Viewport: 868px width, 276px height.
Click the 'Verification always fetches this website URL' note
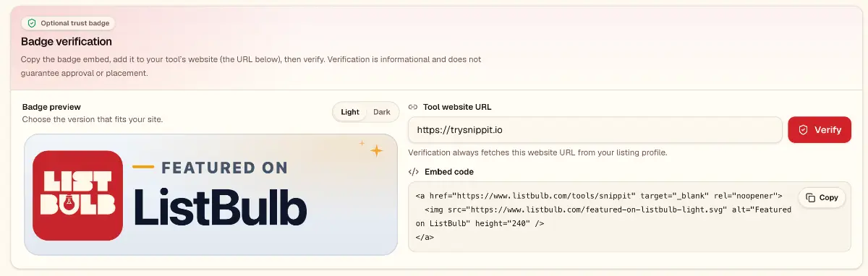click(x=537, y=152)
